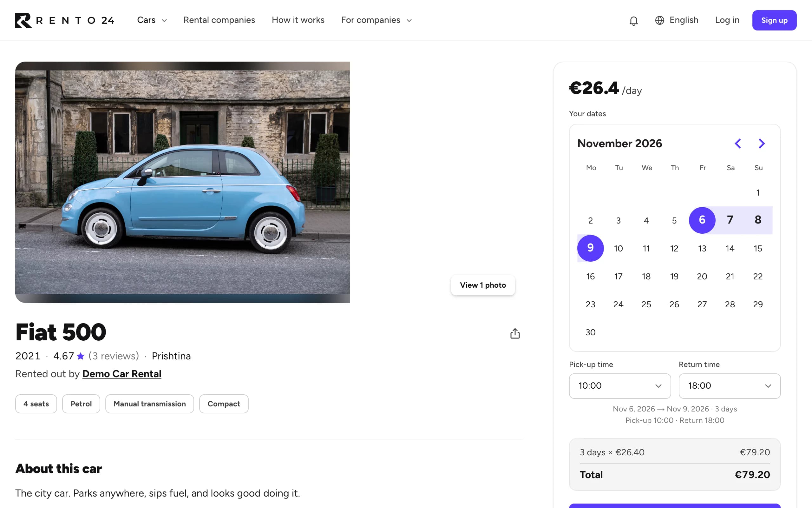This screenshot has height=508, width=812.
Task: Open the notifications bell
Action: click(x=633, y=21)
